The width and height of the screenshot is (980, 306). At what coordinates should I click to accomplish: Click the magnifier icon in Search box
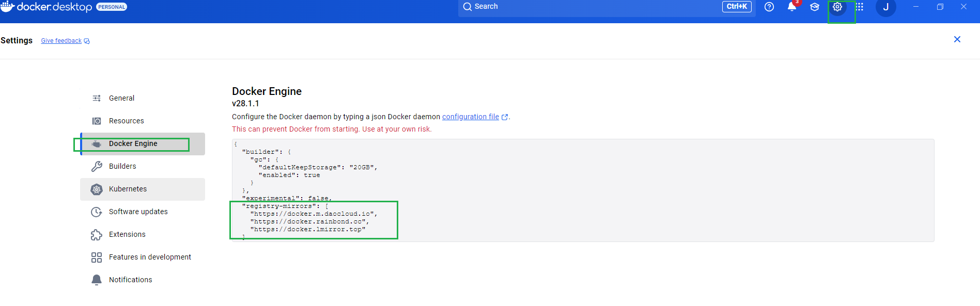[x=468, y=7]
